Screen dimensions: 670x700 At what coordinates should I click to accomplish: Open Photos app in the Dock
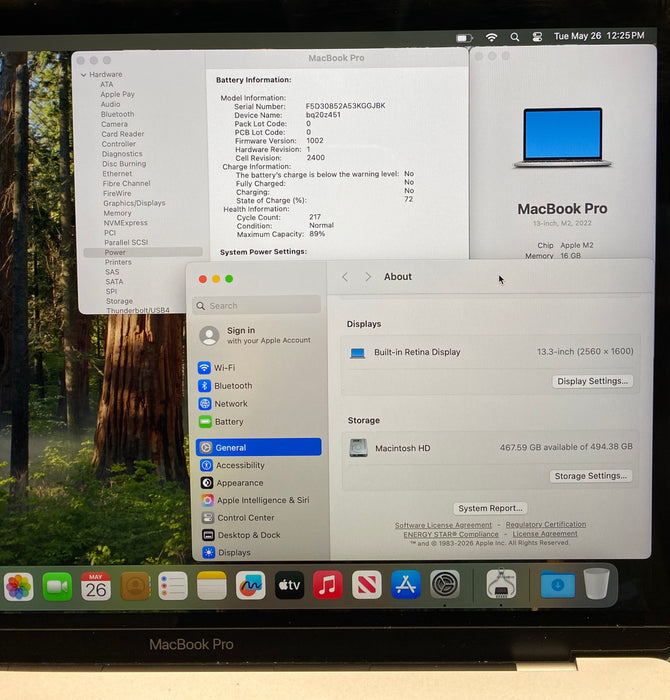(x=18, y=586)
